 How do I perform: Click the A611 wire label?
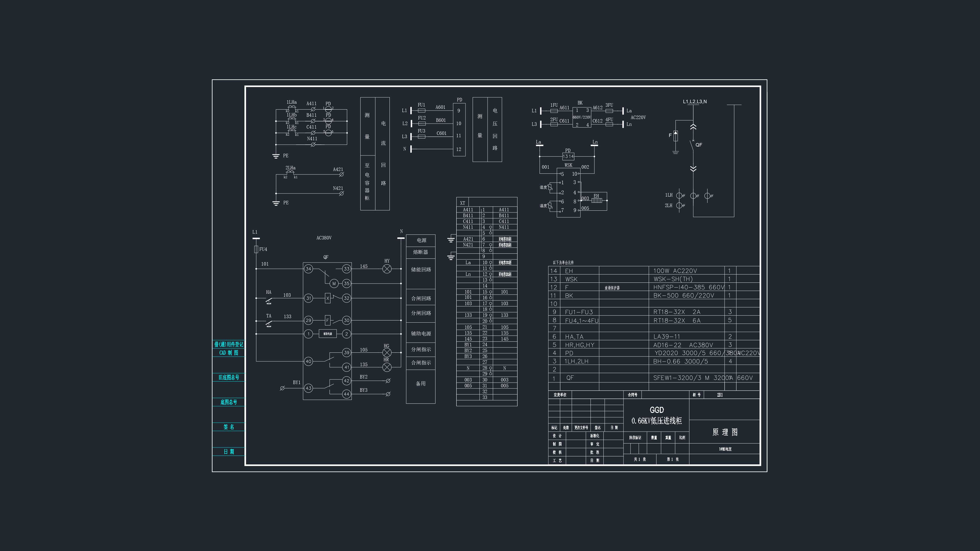(564, 108)
